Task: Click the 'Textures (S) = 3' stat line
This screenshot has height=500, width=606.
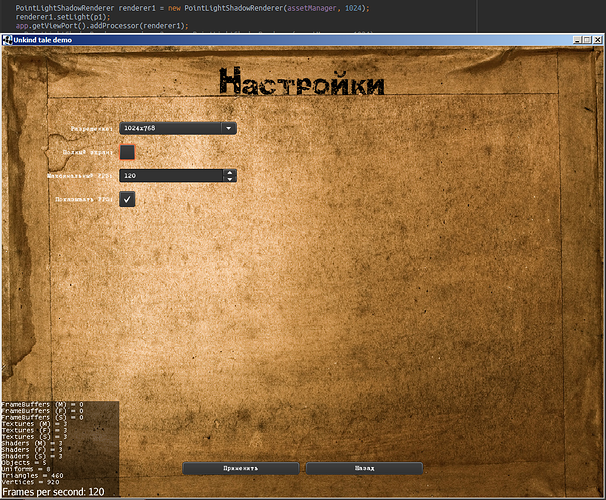Action: coord(34,437)
